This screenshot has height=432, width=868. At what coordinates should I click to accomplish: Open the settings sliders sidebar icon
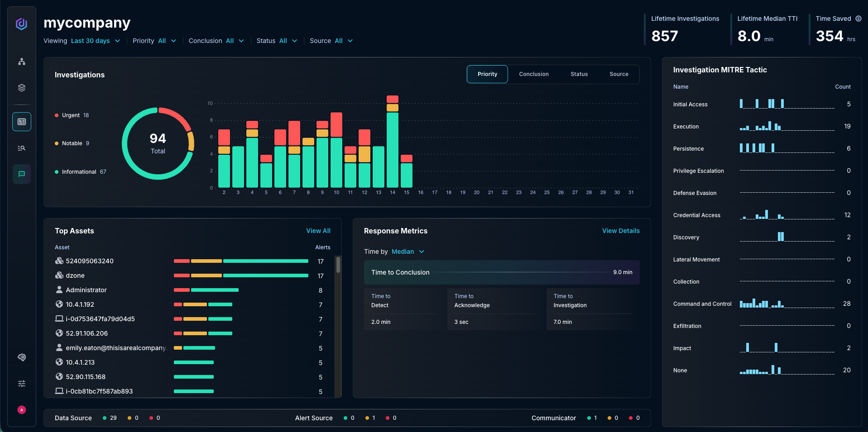[x=21, y=384]
